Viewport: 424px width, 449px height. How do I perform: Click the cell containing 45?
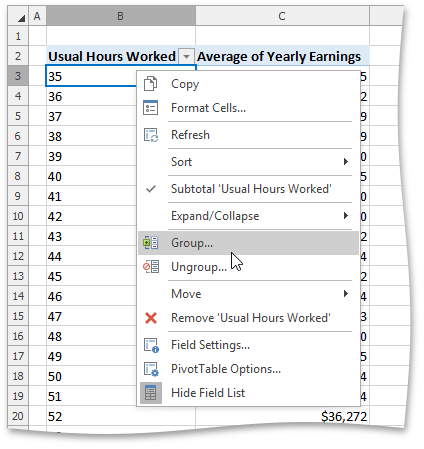pos(91,276)
